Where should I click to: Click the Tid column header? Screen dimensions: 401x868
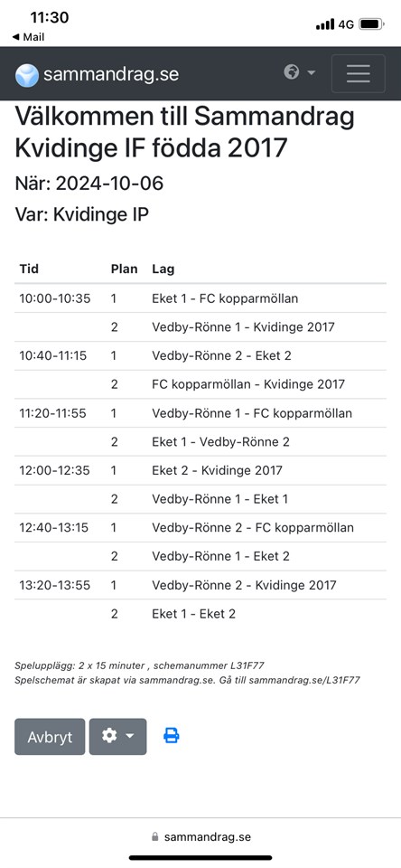[x=29, y=269]
